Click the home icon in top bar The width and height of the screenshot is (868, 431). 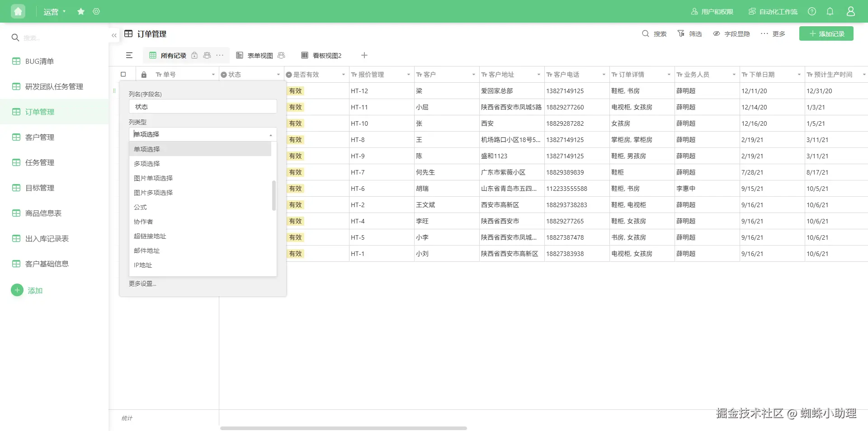pyautogui.click(x=18, y=11)
